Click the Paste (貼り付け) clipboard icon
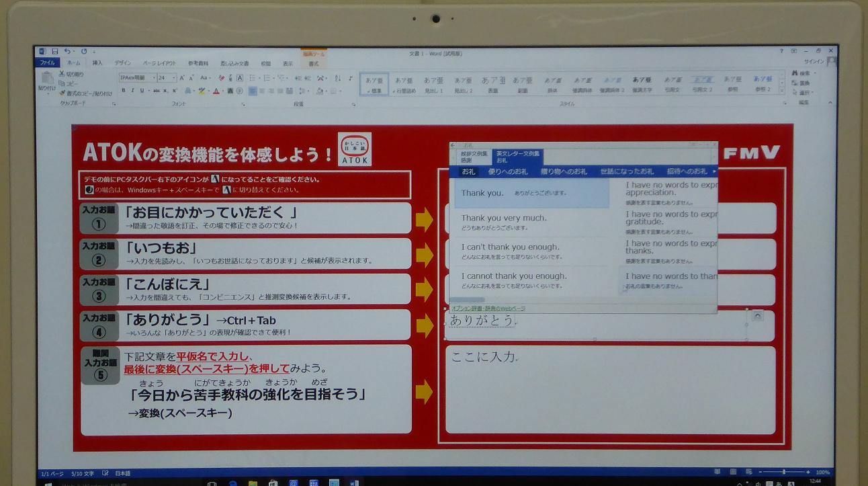Screen dimensions: 868x486 coord(47,81)
